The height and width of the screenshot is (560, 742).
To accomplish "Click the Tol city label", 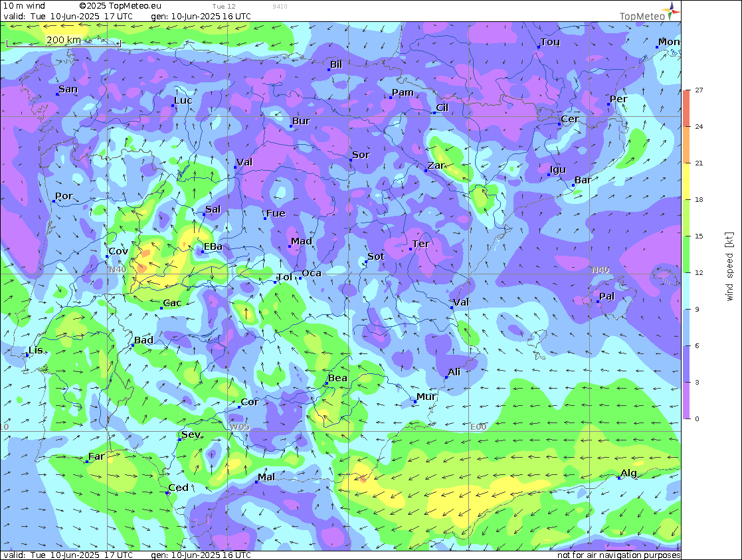I will tap(284, 277).
